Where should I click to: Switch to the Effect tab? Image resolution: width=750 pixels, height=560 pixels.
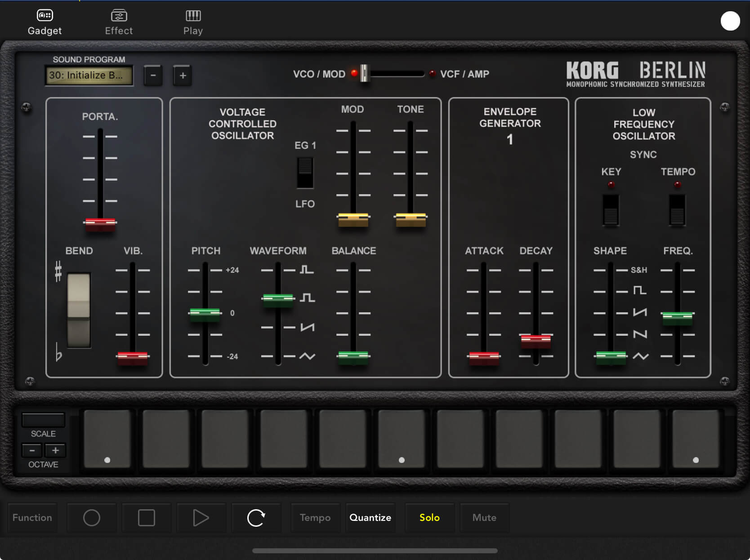pyautogui.click(x=119, y=22)
